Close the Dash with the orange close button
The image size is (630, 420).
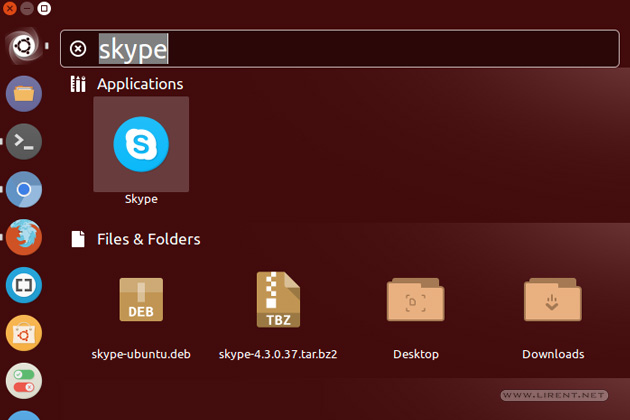click(9, 8)
